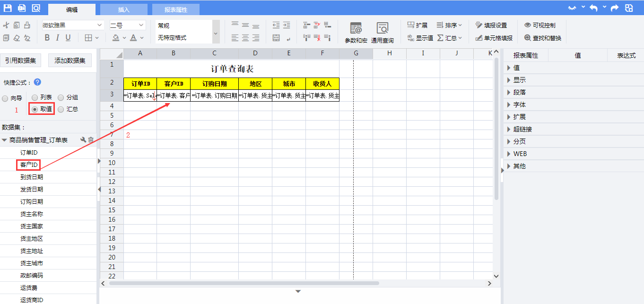Click the save icon in title bar
The width and height of the screenshot is (644, 304).
[x=8, y=8]
